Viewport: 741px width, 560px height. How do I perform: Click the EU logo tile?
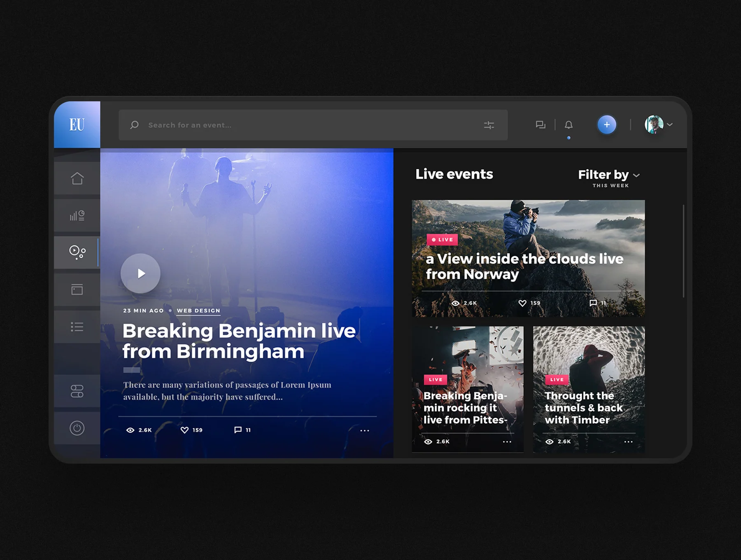tap(77, 124)
